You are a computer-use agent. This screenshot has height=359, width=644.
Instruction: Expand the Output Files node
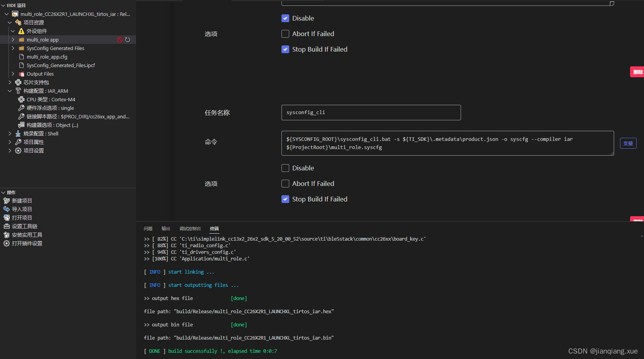pos(13,74)
